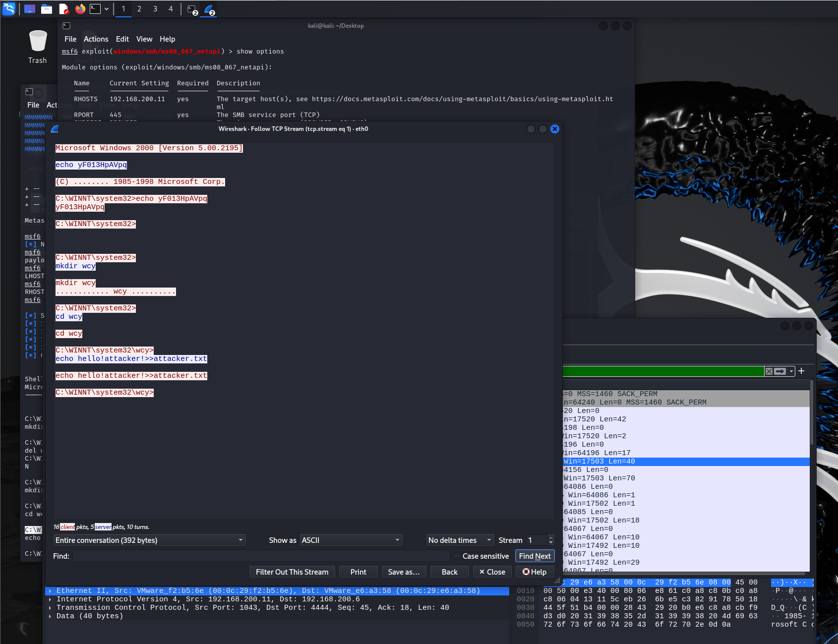Open the View menu in the top terminal
The width and height of the screenshot is (838, 644).
coord(144,39)
